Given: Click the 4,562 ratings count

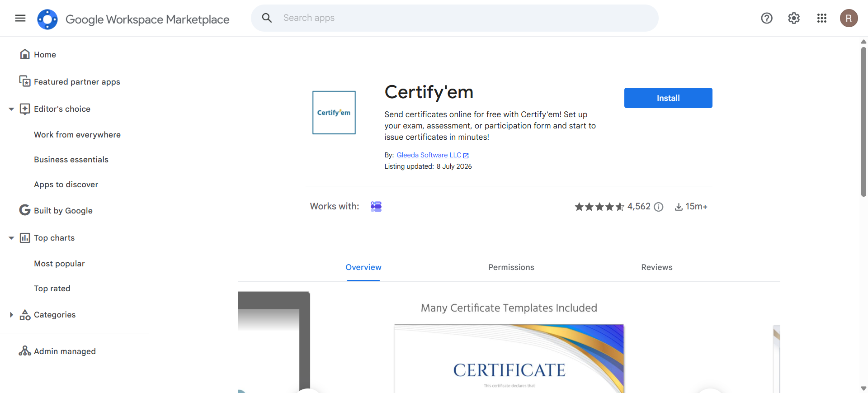Looking at the screenshot, I should [639, 207].
